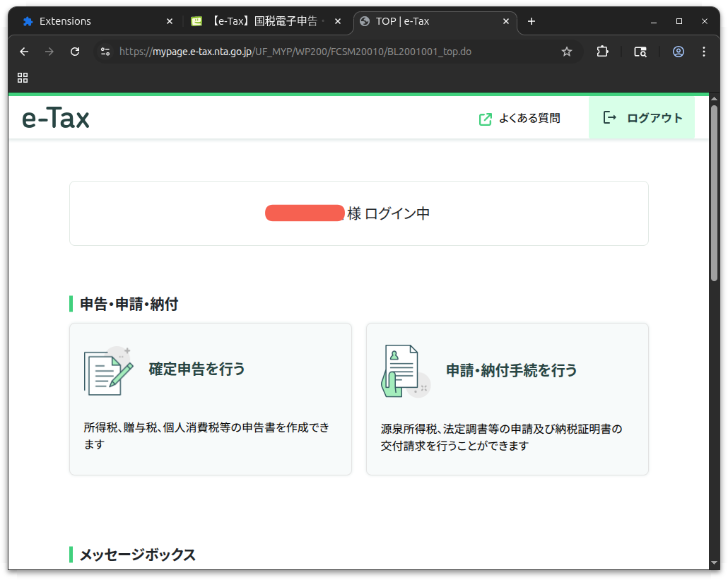Click the apps grid icon below the toolbar

point(22,78)
